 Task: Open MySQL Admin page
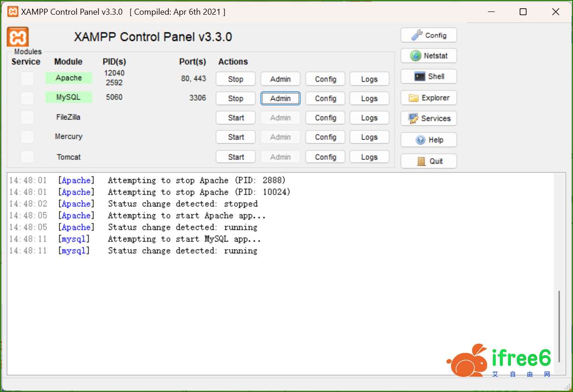(x=281, y=98)
